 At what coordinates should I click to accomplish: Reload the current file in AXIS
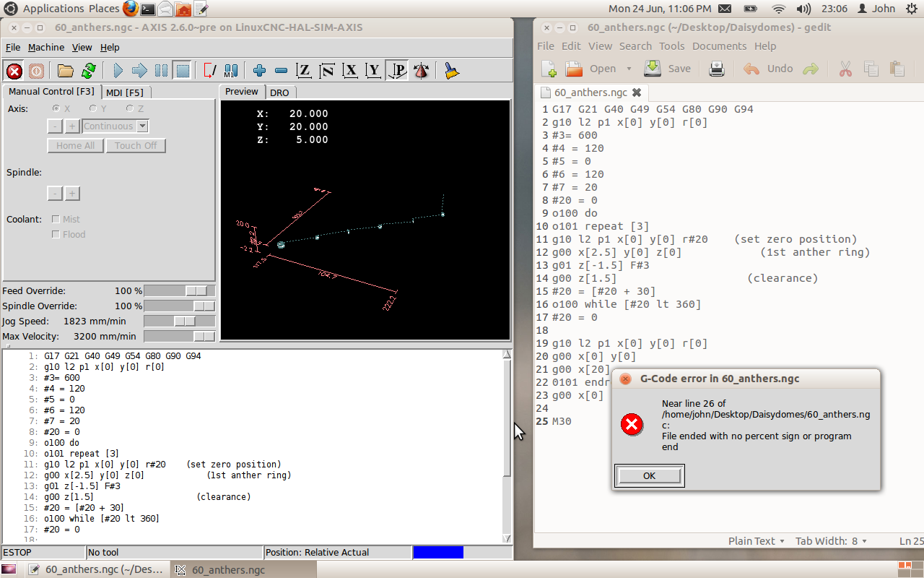click(x=88, y=70)
